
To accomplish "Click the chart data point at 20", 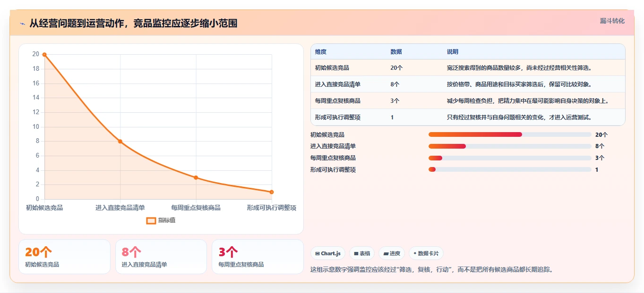I will (44, 55).
